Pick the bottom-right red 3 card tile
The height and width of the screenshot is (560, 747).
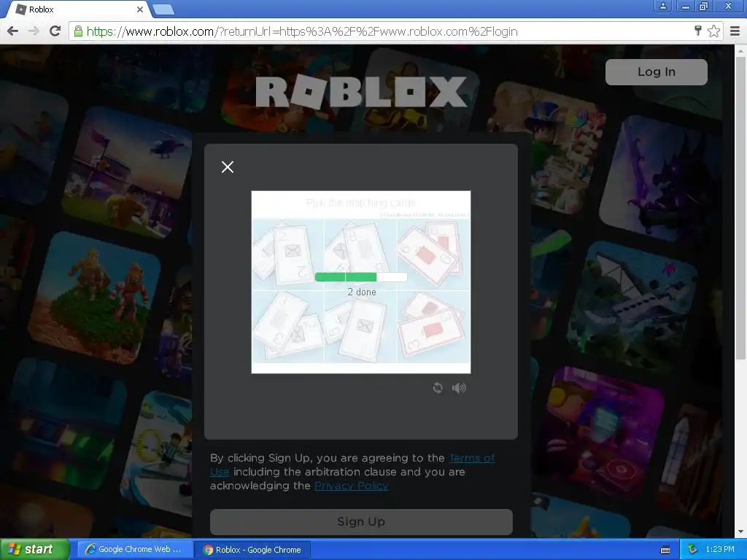[433, 327]
